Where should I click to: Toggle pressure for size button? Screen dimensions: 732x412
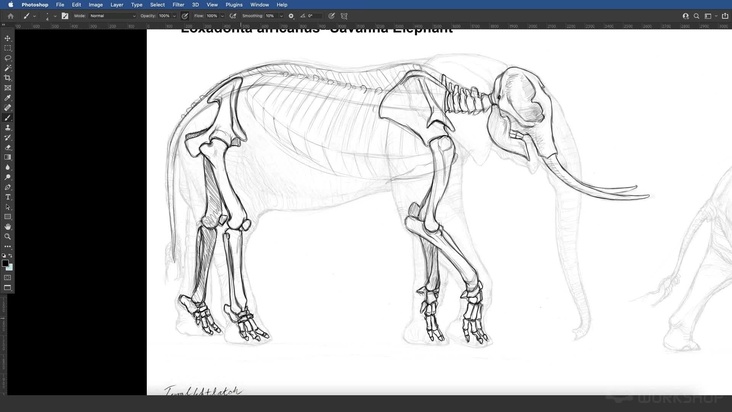(x=331, y=16)
